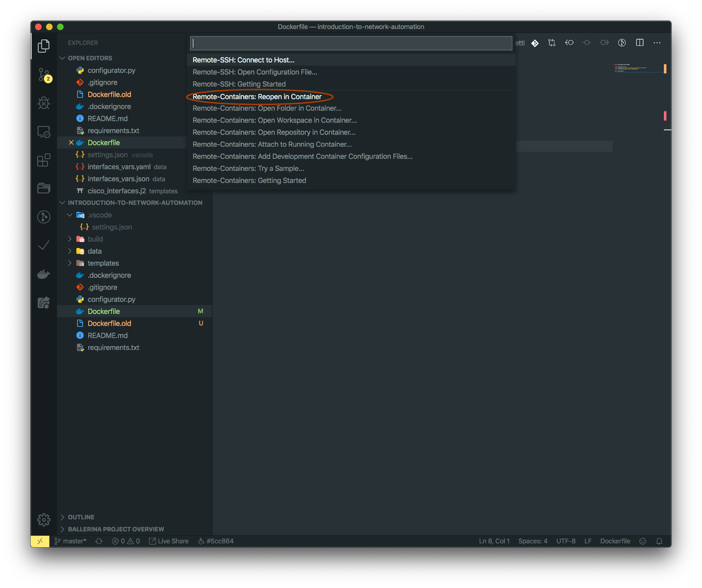Image resolution: width=702 pixels, height=588 pixels.
Task: Split the editor to the right
Action: [x=639, y=43]
